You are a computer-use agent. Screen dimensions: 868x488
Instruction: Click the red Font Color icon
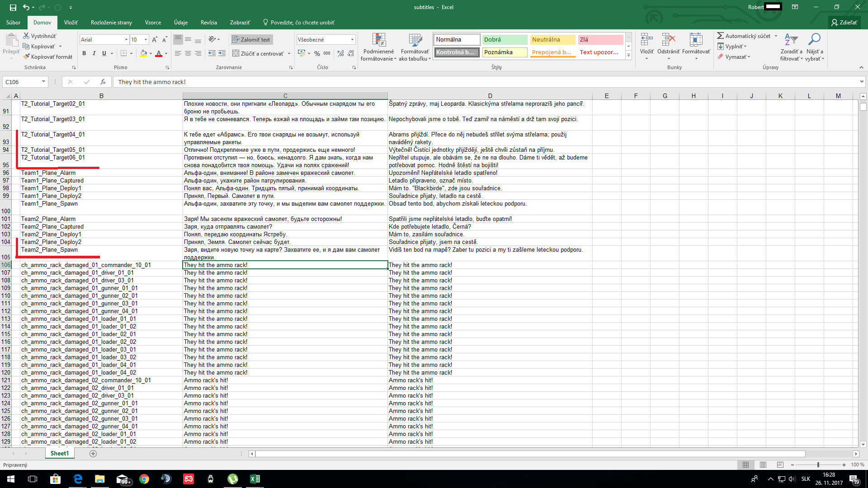(x=159, y=53)
